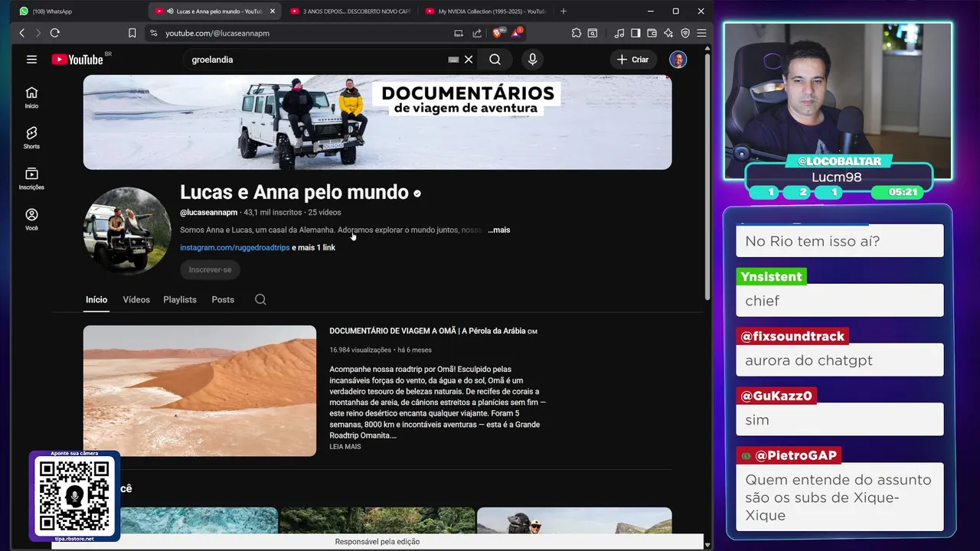
Task: Open the Você sidebar item
Action: tap(31, 220)
